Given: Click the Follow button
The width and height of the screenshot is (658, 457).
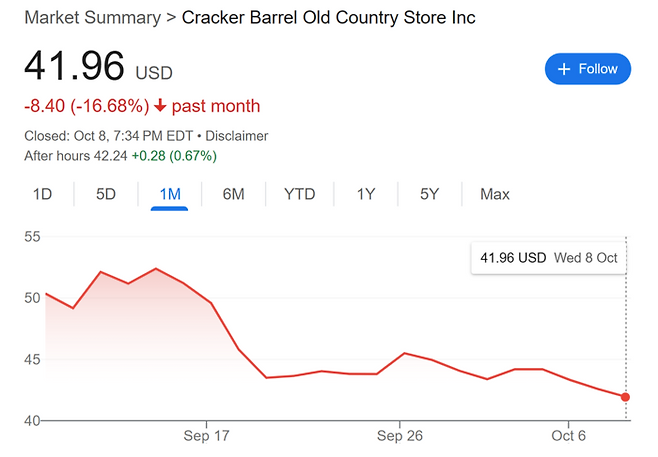Looking at the screenshot, I should pos(587,69).
